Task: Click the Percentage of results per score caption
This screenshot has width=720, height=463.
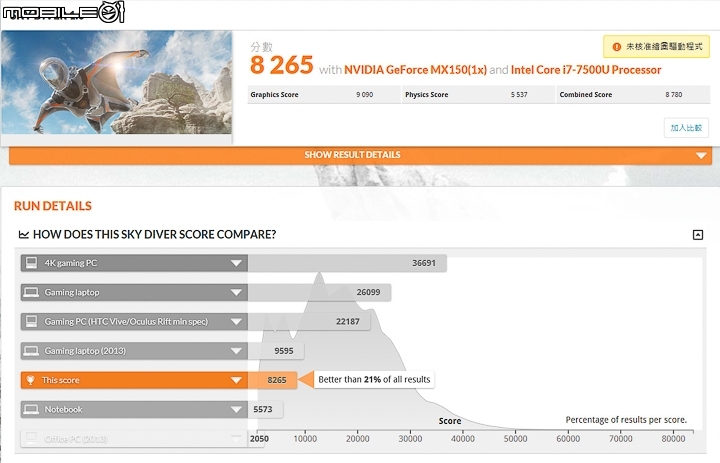Action: click(626, 420)
